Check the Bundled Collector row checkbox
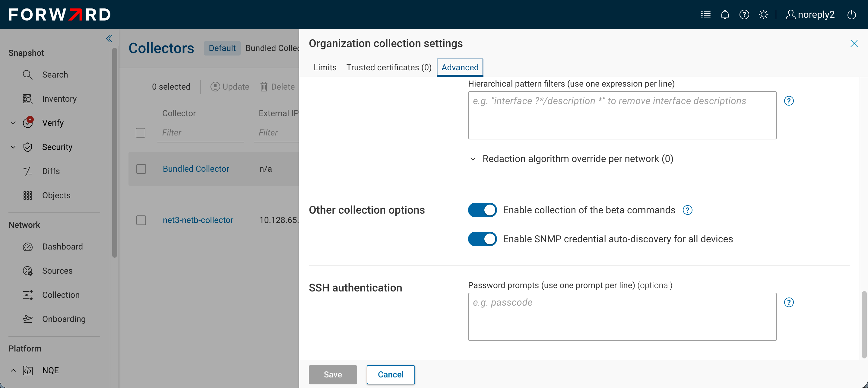Image resolution: width=868 pixels, height=388 pixels. [141, 169]
